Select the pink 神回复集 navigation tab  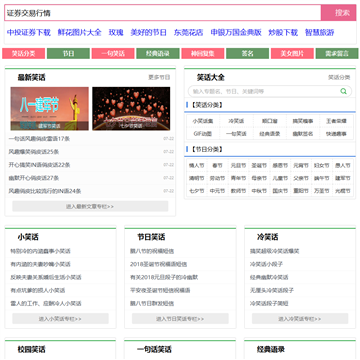[x=203, y=53]
